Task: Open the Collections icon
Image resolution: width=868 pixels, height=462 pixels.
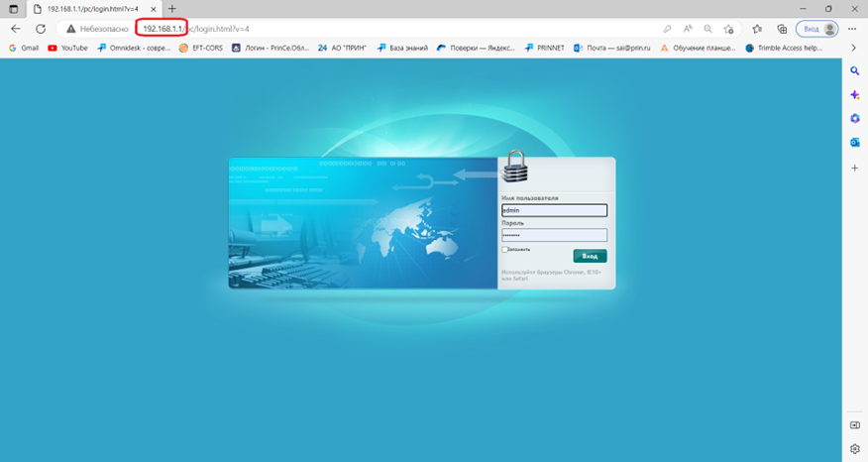Action: (x=782, y=29)
